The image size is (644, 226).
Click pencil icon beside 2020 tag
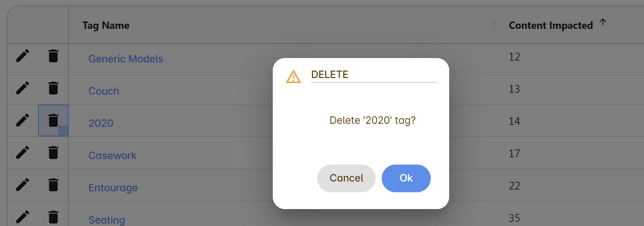[23, 120]
